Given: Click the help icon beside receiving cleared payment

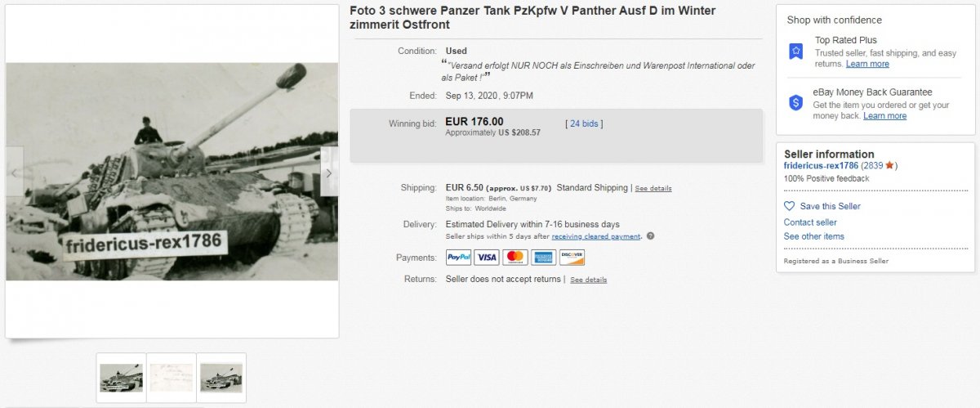Looking at the screenshot, I should point(650,236).
